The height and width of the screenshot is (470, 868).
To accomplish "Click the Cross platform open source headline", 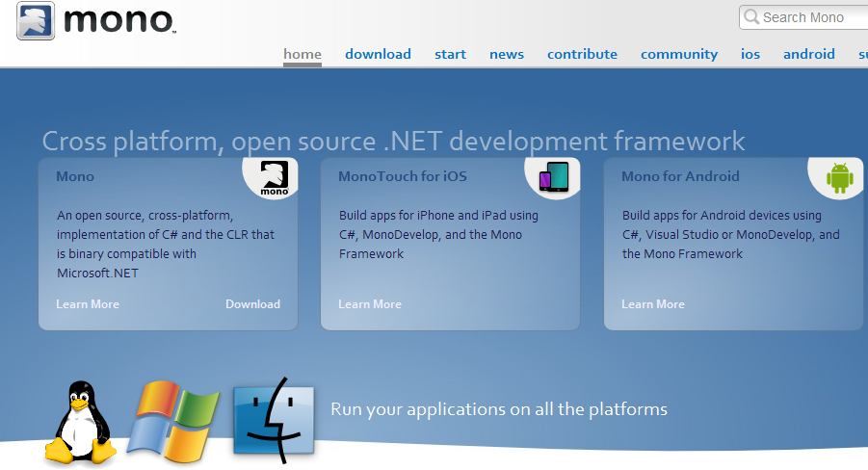I will click(394, 142).
